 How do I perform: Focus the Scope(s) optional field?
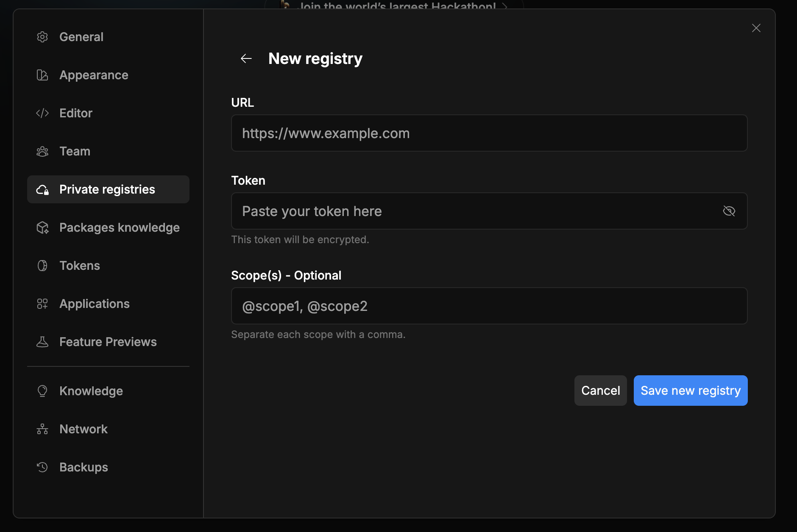[488, 306]
